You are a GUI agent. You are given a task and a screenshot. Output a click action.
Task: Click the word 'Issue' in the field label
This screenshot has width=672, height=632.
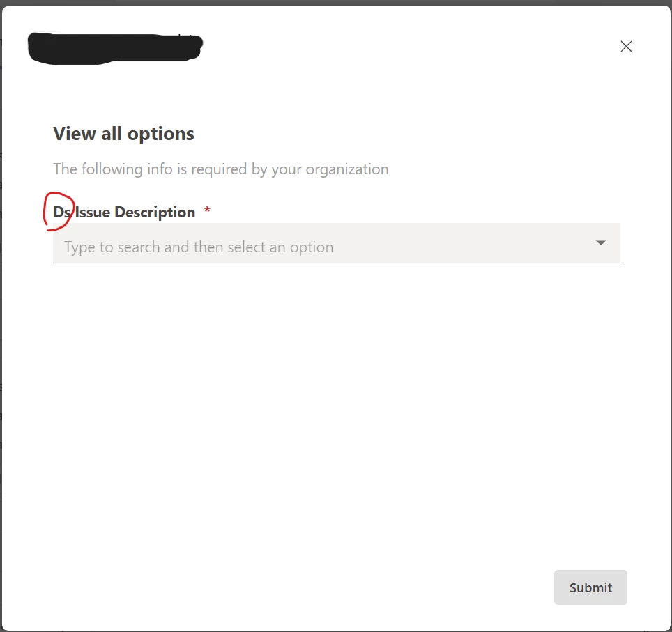(93, 212)
